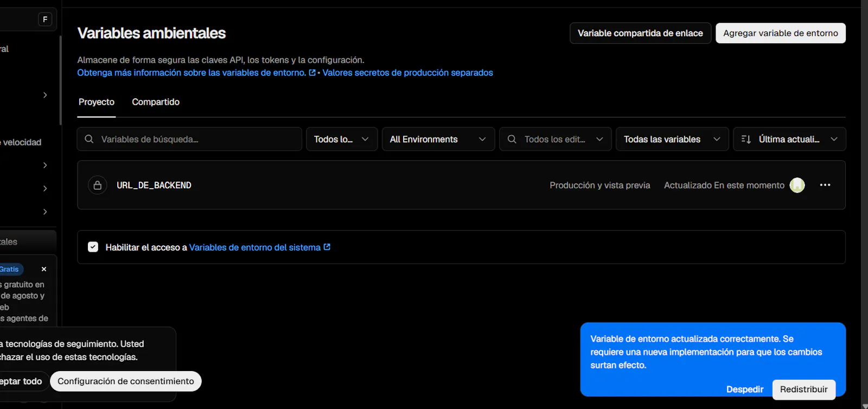Click the F keyboard shortcut badge in sidebar
This screenshot has width=868, height=409.
pos(45,20)
